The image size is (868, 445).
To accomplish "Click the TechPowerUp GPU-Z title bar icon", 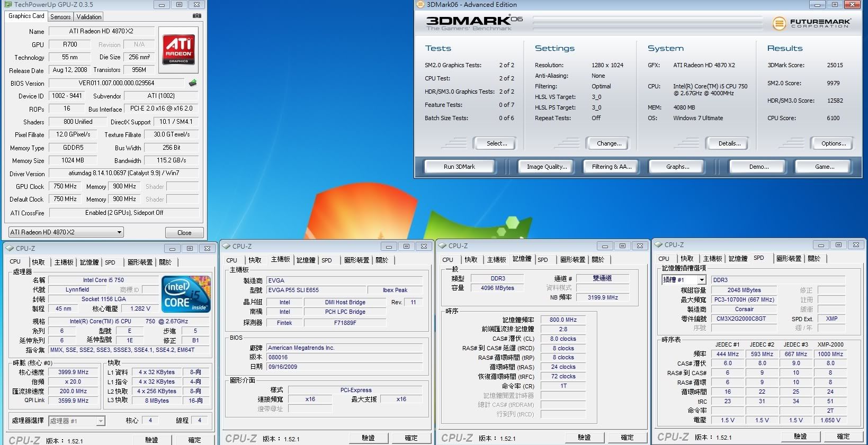I will [x=8, y=5].
